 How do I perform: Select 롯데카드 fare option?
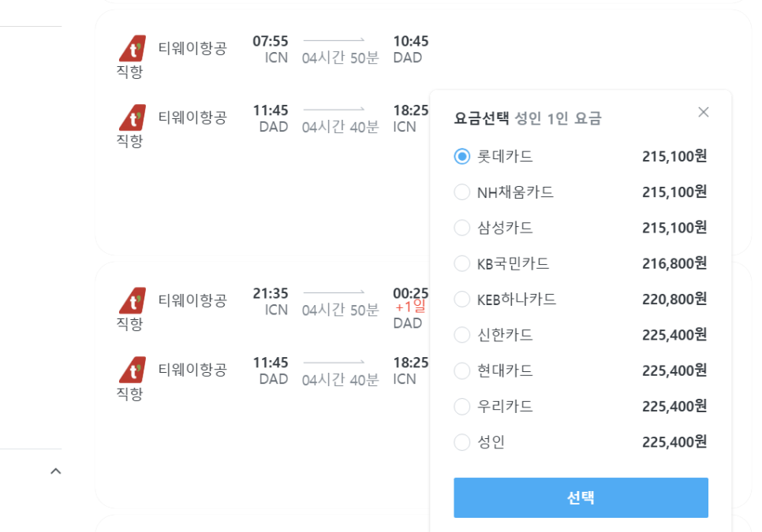coord(461,156)
